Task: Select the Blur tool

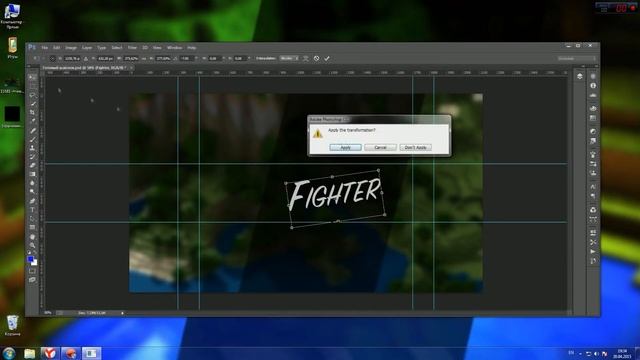Action: click(x=32, y=183)
